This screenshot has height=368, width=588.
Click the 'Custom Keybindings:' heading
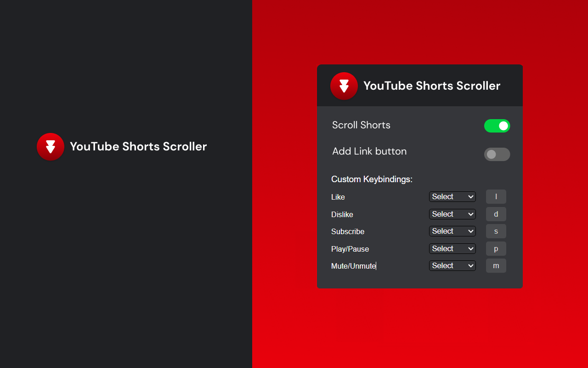point(372,179)
